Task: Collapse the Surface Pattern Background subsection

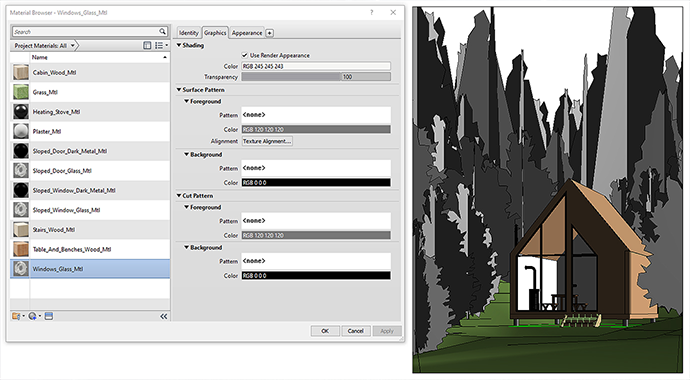Action: (x=187, y=154)
